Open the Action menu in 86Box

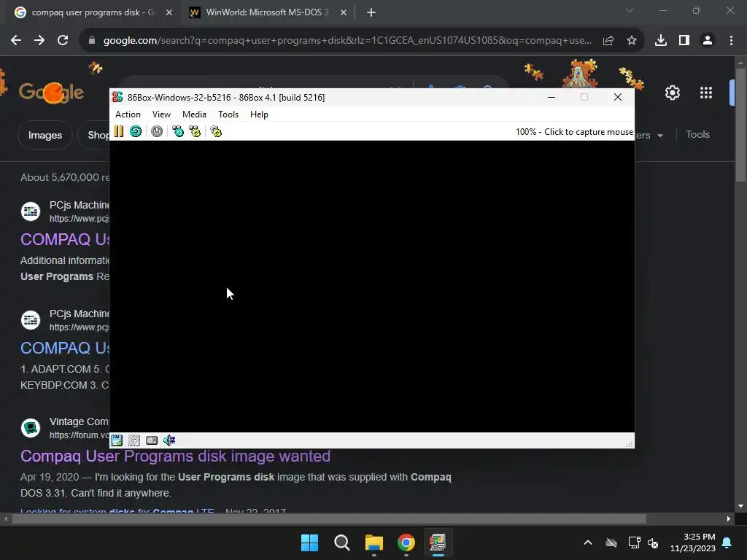pyautogui.click(x=128, y=114)
